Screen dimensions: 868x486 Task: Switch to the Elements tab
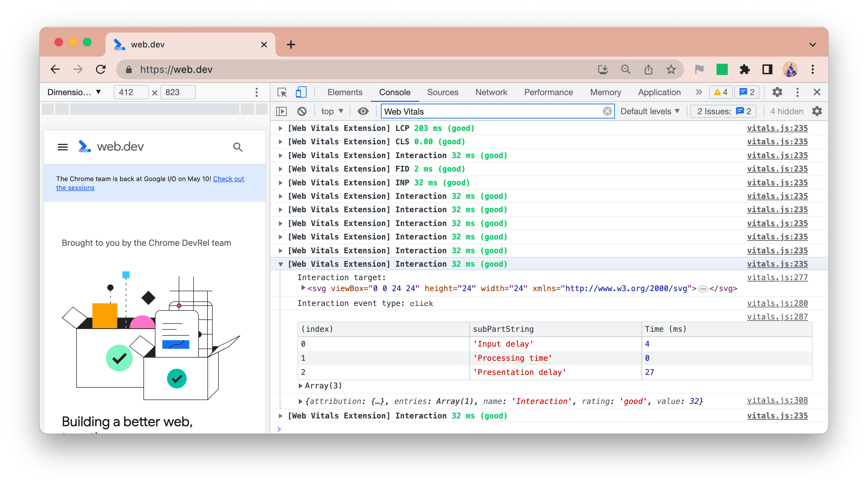pos(345,92)
